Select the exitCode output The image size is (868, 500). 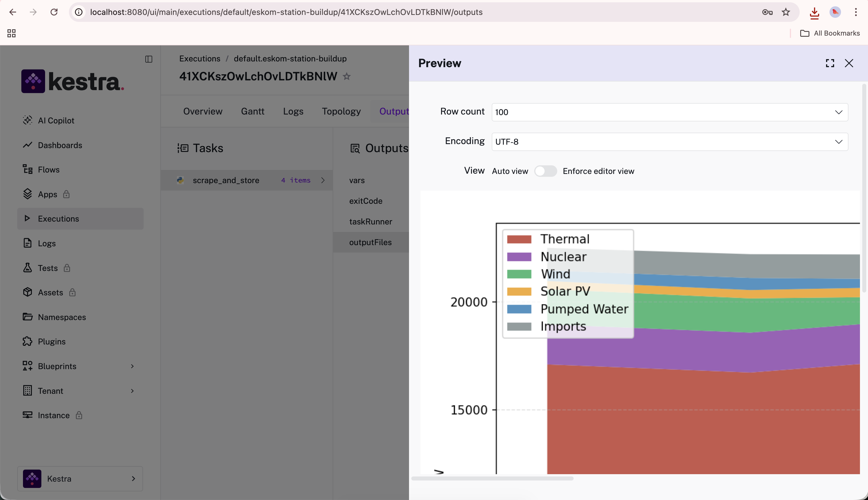pos(365,201)
